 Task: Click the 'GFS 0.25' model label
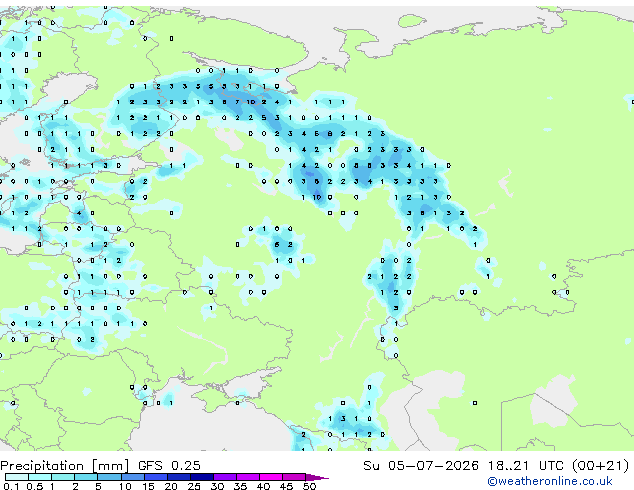click(x=169, y=466)
